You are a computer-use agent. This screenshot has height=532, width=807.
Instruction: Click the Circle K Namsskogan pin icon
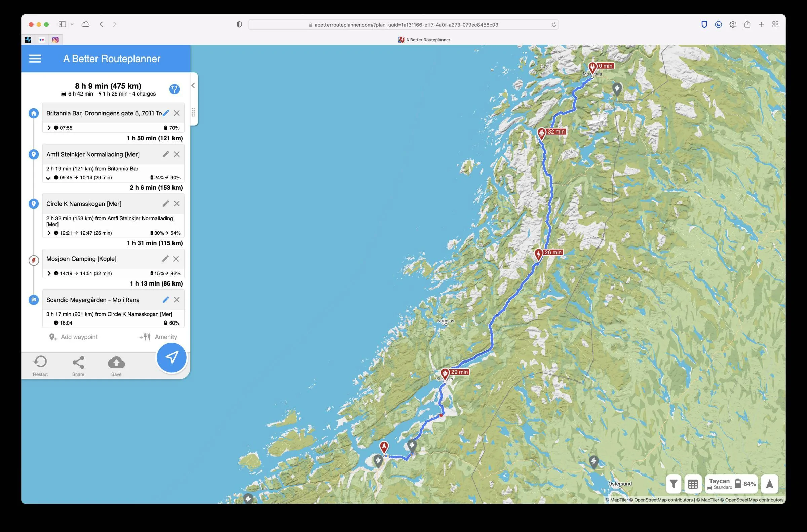[34, 204]
